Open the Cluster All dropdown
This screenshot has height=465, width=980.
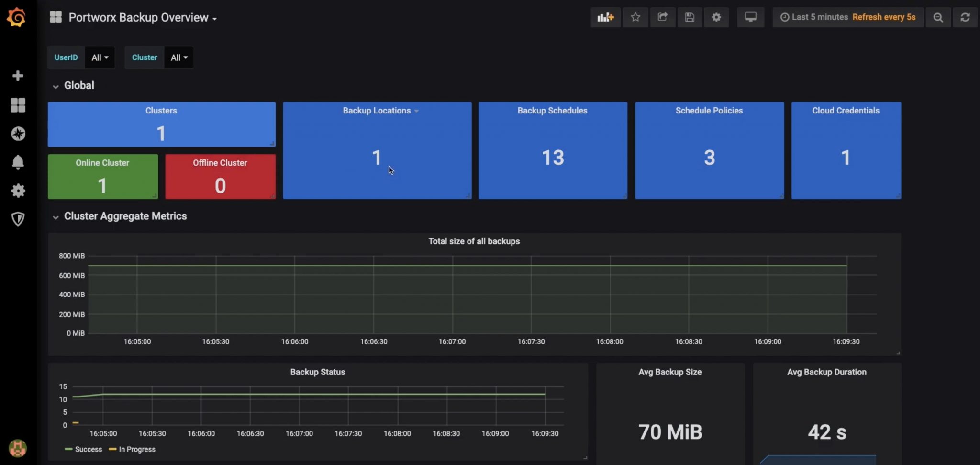[178, 57]
